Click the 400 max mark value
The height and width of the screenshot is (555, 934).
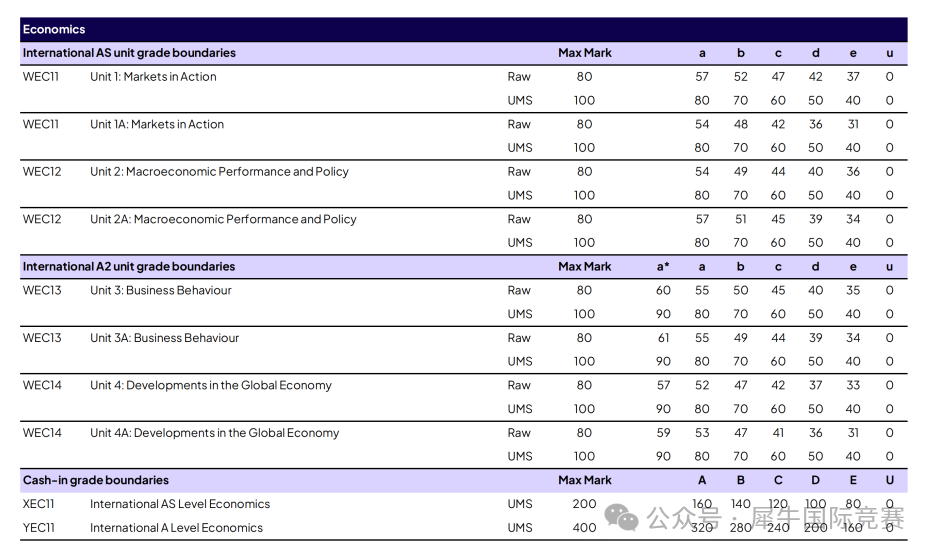point(584,528)
